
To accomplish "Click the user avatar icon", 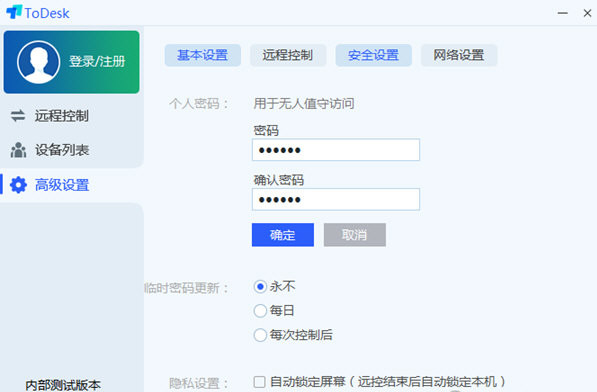I will pyautogui.click(x=38, y=62).
